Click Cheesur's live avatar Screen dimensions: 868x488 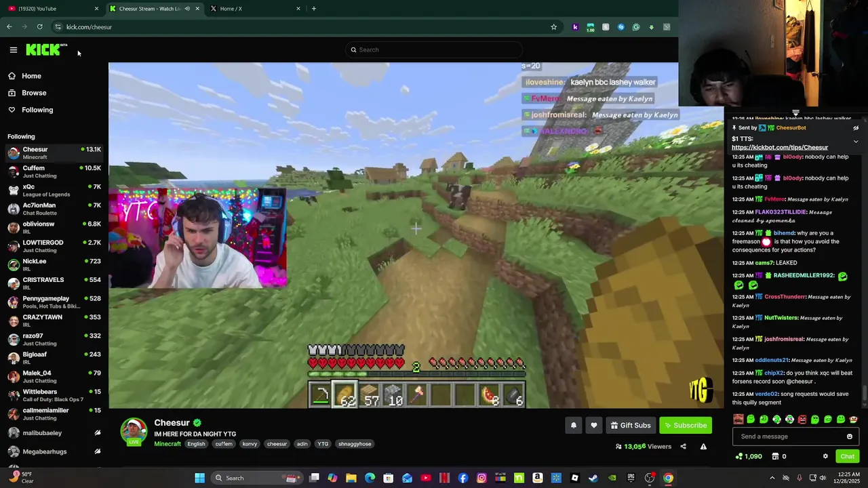tap(134, 432)
